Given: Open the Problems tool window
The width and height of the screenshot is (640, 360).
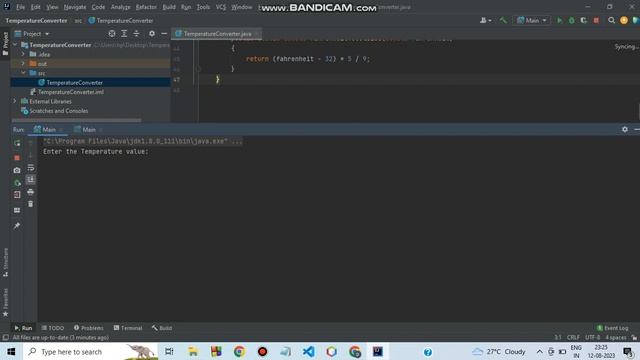Looking at the screenshot, I should click(89, 328).
